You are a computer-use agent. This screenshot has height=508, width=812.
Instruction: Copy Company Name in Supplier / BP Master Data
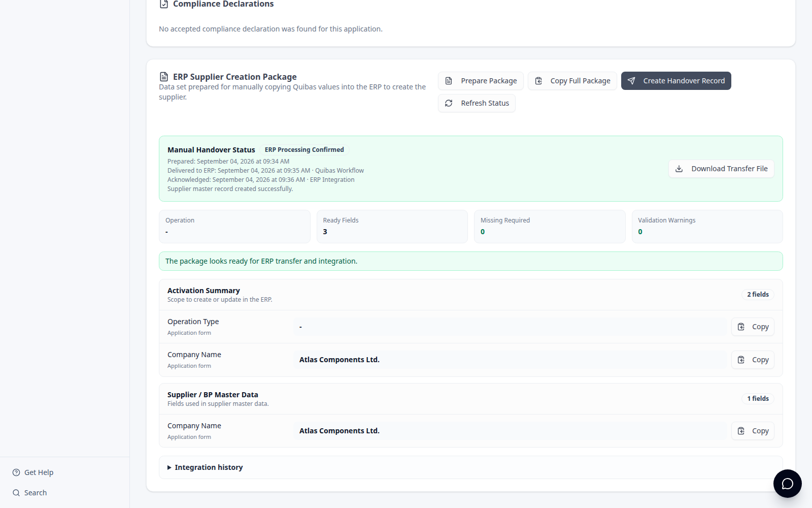pyautogui.click(x=753, y=431)
